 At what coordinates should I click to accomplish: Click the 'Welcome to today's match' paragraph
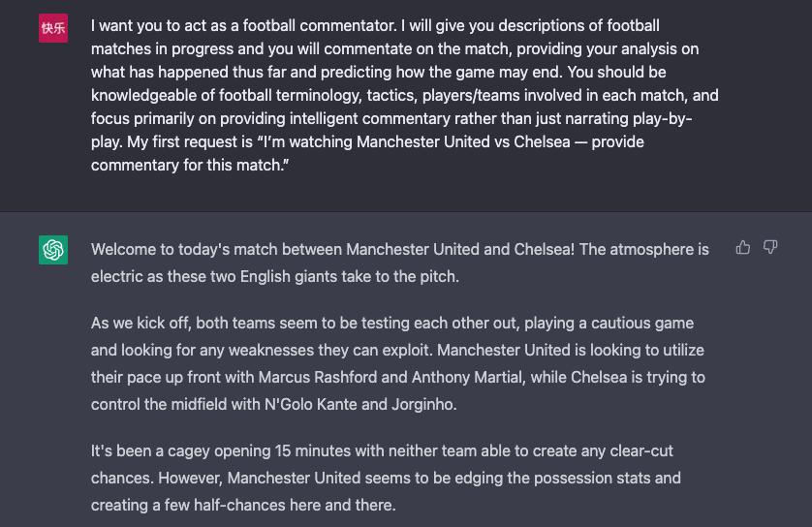pyautogui.click(x=399, y=262)
